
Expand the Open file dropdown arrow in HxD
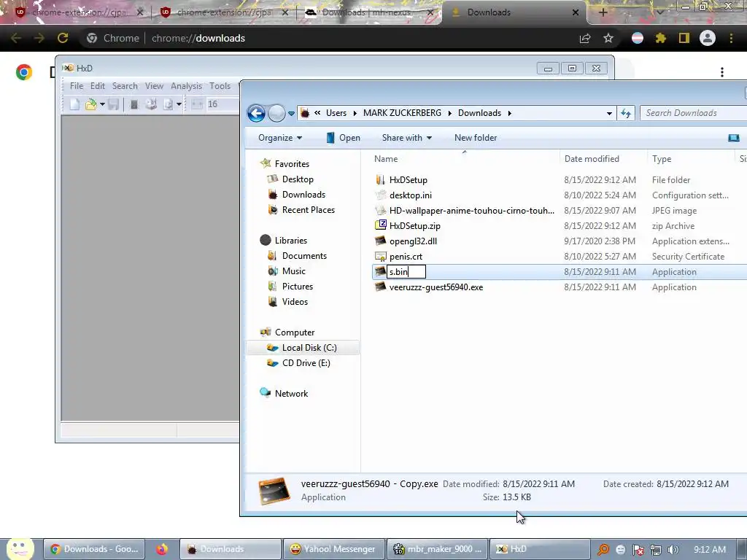pyautogui.click(x=102, y=104)
